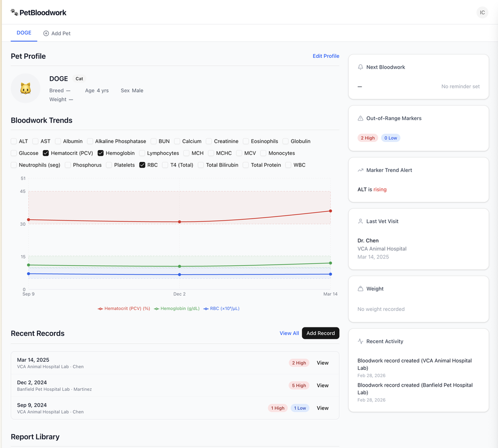This screenshot has height=448, width=498.
Task: Tick the WBC marker checkbox
Action: click(x=288, y=165)
